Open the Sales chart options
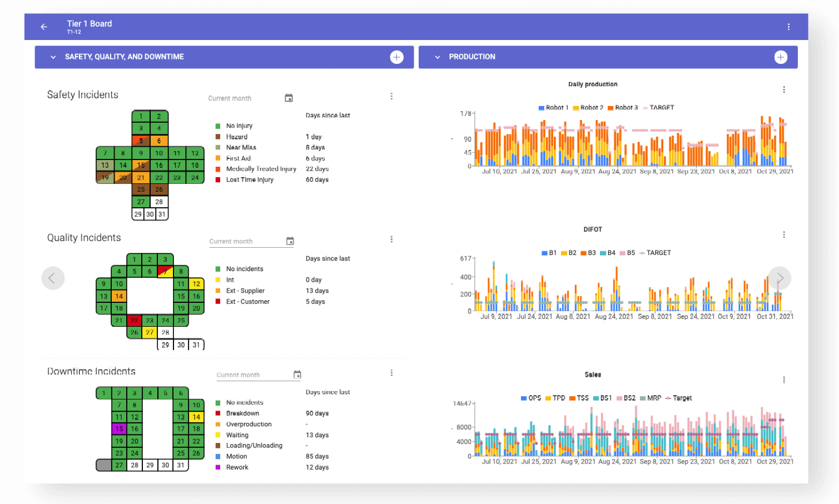This screenshot has height=504, width=839. 784,379
